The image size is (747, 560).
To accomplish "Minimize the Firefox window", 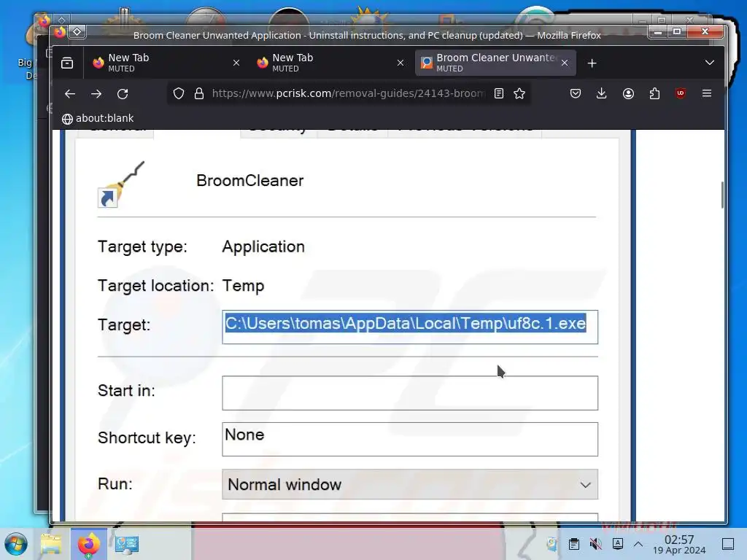I will click(x=658, y=32).
